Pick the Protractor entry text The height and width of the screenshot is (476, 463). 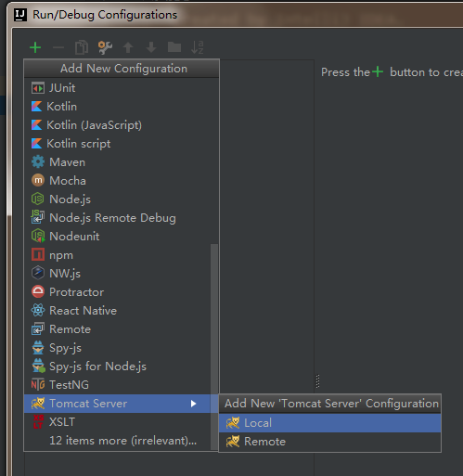[x=76, y=292]
